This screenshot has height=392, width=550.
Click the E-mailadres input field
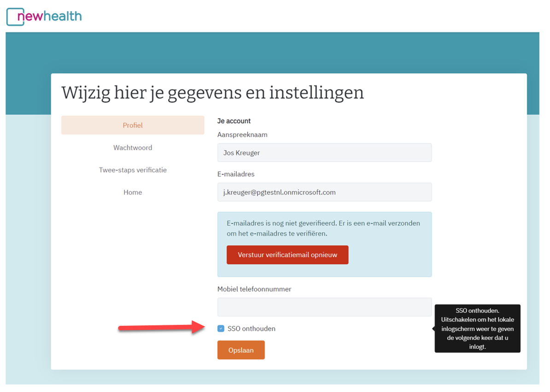coord(324,192)
